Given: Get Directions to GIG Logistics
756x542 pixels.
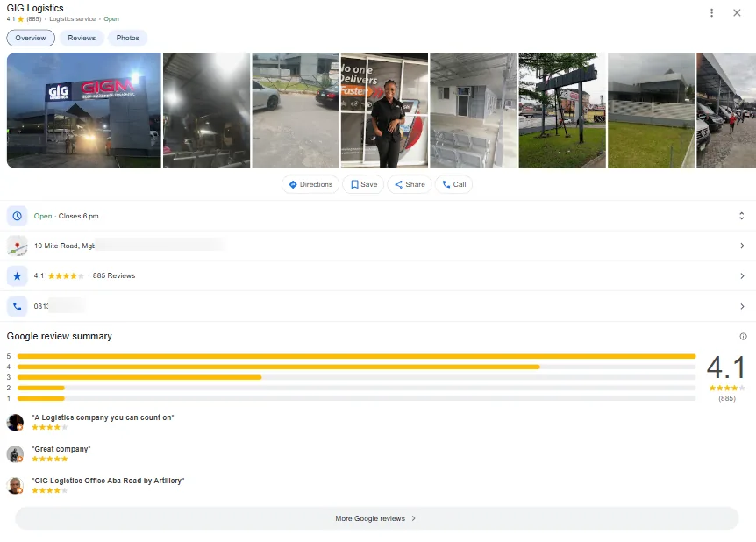Looking at the screenshot, I should click(x=310, y=184).
